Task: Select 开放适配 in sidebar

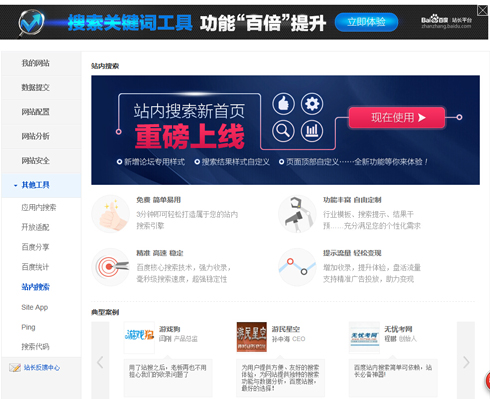Action: coord(35,227)
